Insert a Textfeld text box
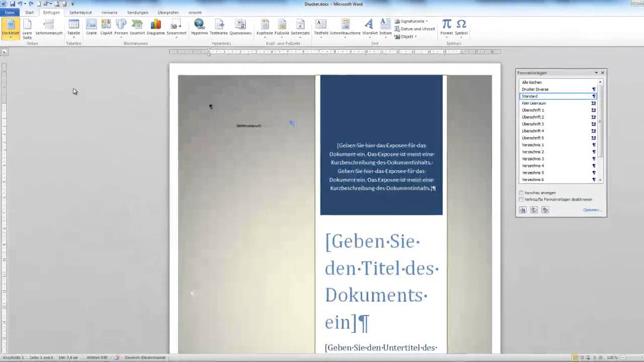Screen dimensions: 644x362 321,28
